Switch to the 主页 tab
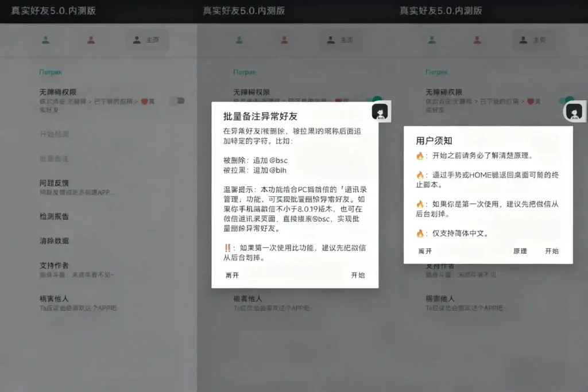Screen dimensions: 588x392 click(x=148, y=40)
